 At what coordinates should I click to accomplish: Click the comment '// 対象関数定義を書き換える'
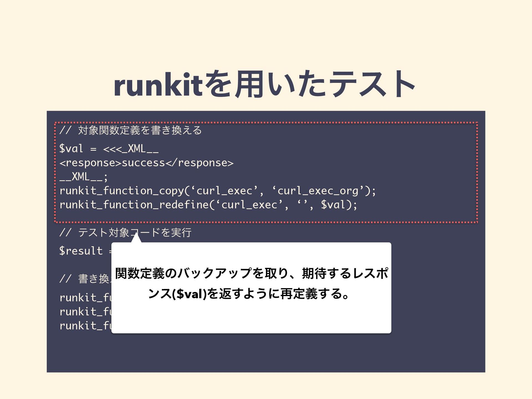tap(131, 130)
